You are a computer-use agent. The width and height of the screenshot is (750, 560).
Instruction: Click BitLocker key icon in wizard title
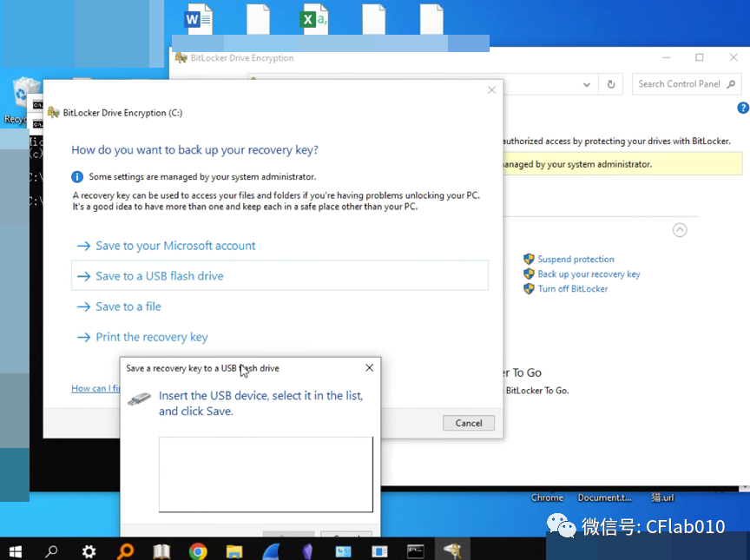point(53,113)
